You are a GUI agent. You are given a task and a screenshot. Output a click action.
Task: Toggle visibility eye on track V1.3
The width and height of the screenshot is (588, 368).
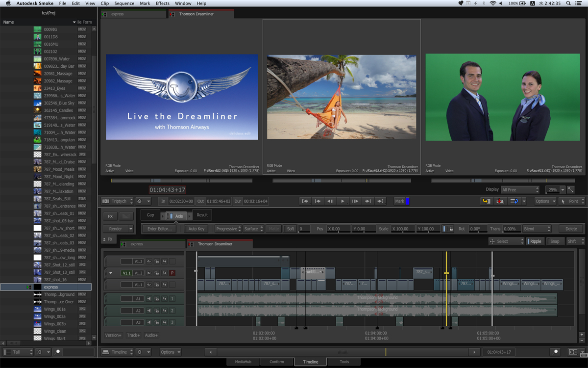[149, 262]
